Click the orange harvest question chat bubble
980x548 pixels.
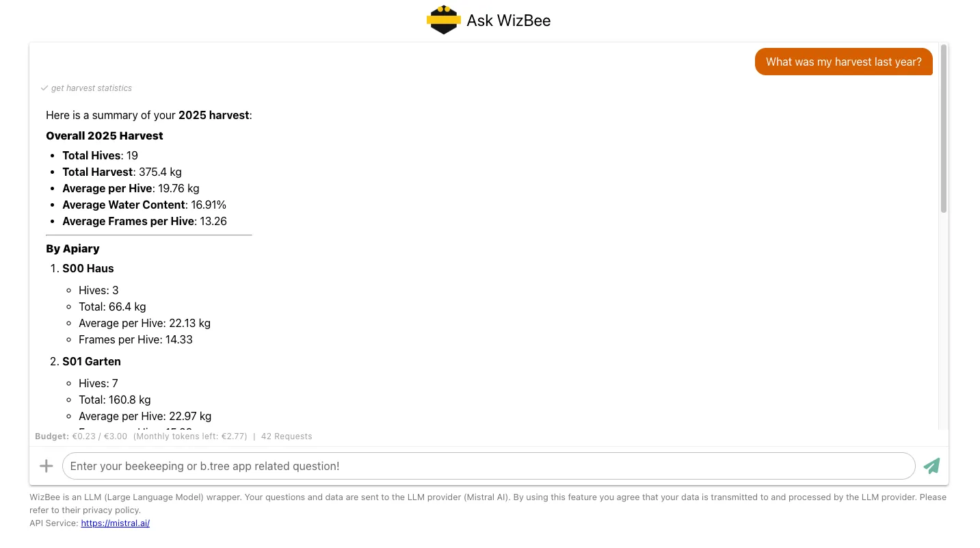coord(843,62)
